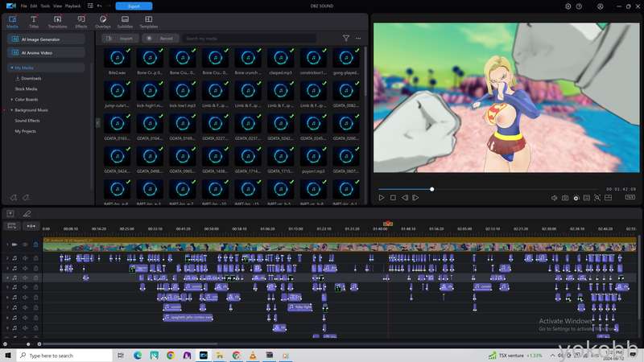Mute audio track 2 speaker toggle

[x=25, y=257]
